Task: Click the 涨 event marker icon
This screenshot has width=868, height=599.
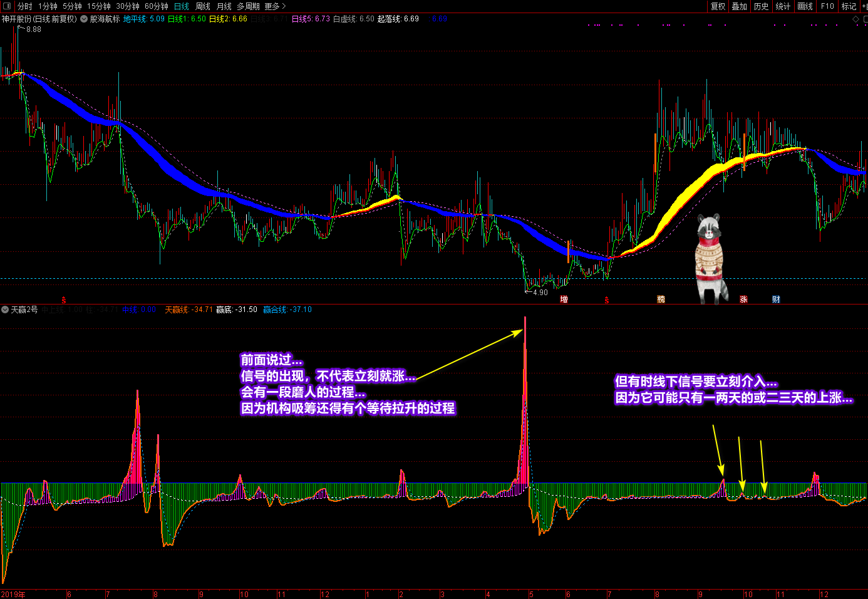Action: click(743, 299)
